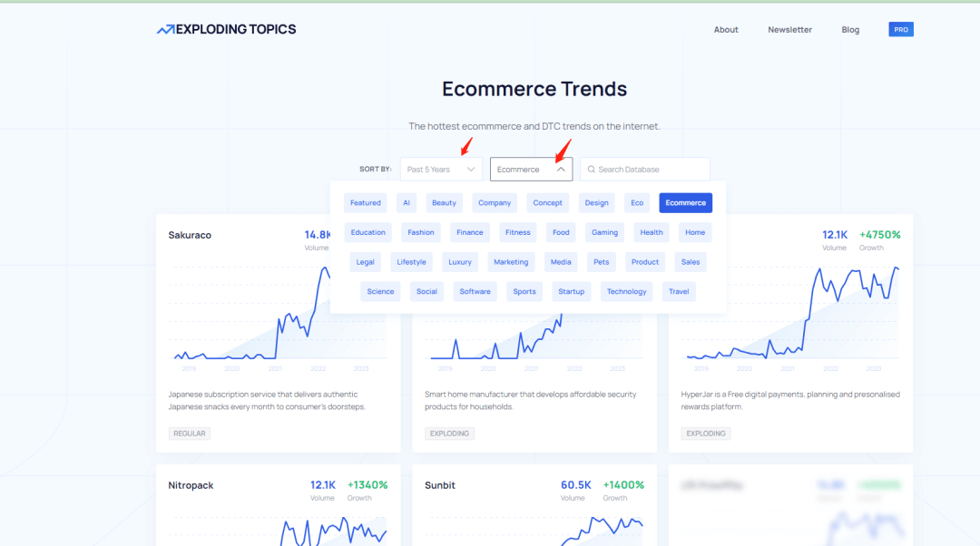Screen dimensions: 980x546
Task: Open the Sakuraco trend card title
Action: pyautogui.click(x=190, y=235)
